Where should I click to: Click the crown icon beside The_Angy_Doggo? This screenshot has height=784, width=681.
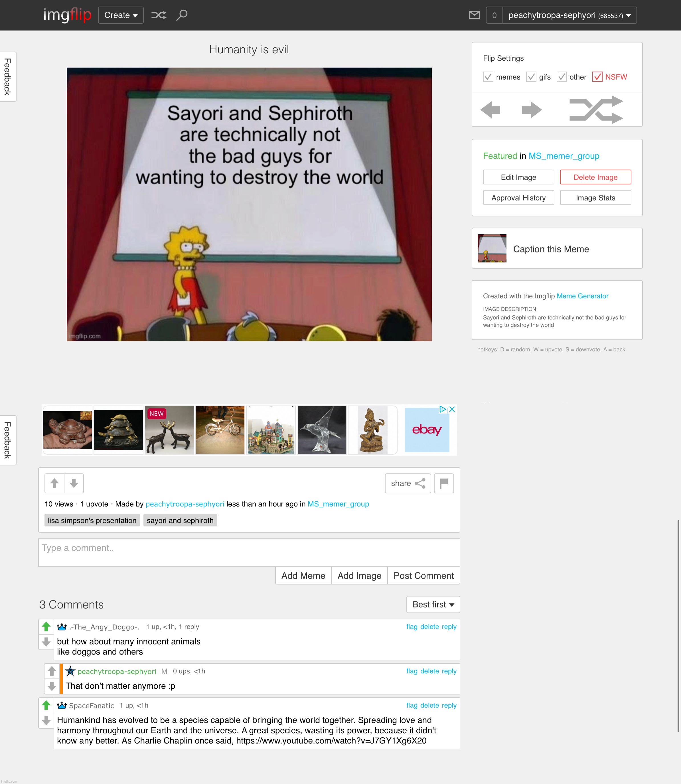tap(62, 627)
